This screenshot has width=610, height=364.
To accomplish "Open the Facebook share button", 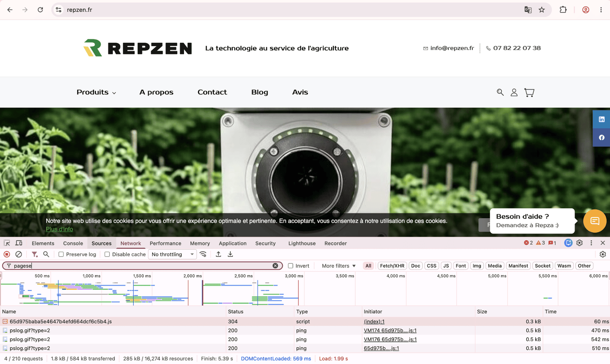I will (602, 137).
